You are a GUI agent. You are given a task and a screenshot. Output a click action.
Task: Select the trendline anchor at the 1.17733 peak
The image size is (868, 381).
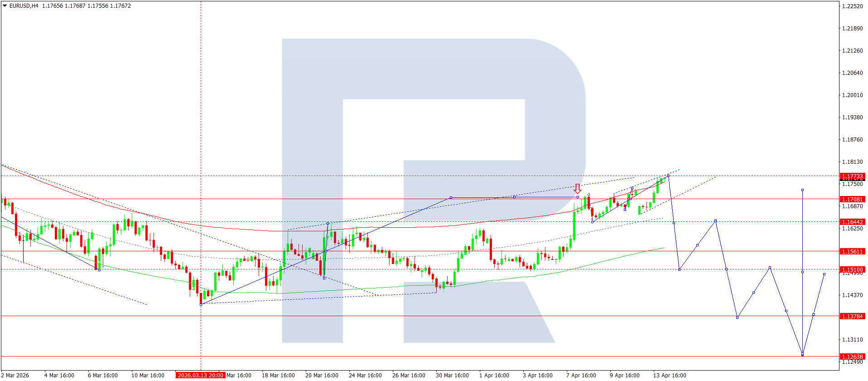click(668, 176)
